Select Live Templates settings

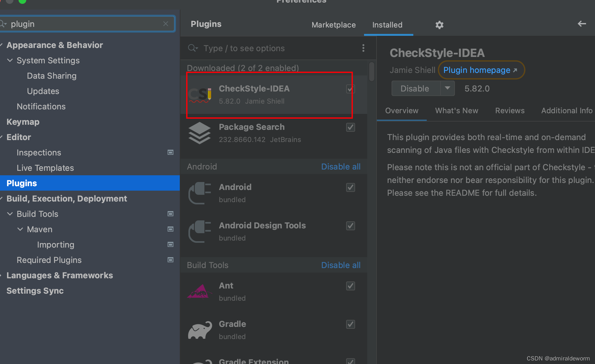[45, 168]
